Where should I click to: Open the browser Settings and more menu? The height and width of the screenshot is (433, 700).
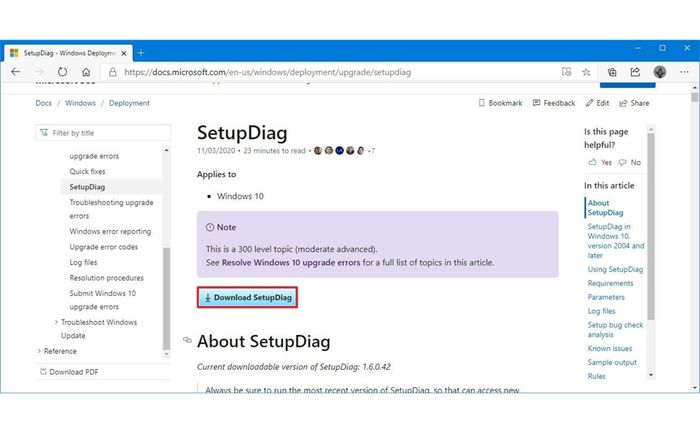tap(684, 72)
